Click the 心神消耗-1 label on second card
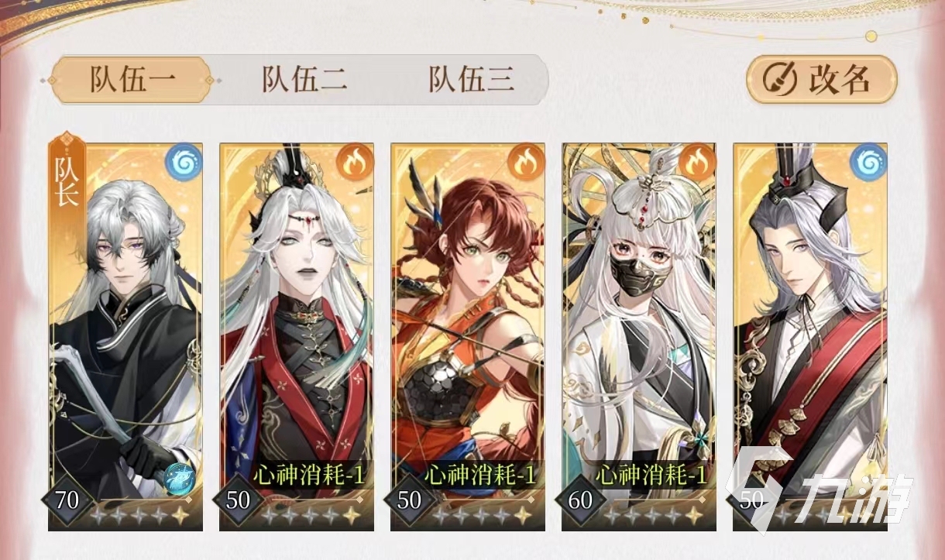 (x=308, y=476)
